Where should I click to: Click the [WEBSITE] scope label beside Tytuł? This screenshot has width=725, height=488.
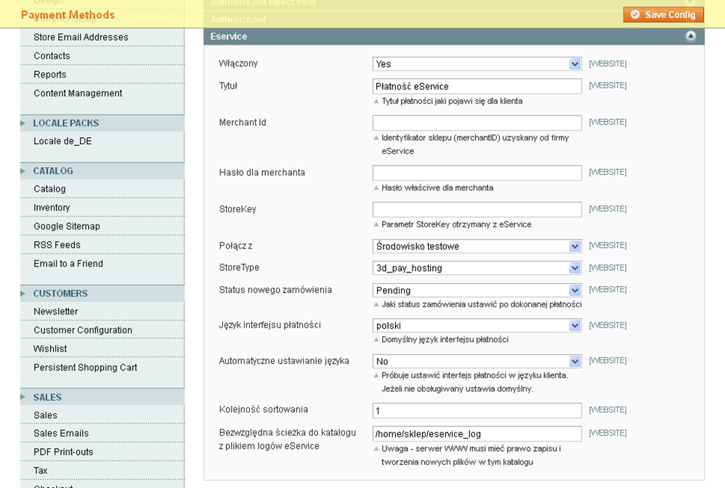pos(608,85)
